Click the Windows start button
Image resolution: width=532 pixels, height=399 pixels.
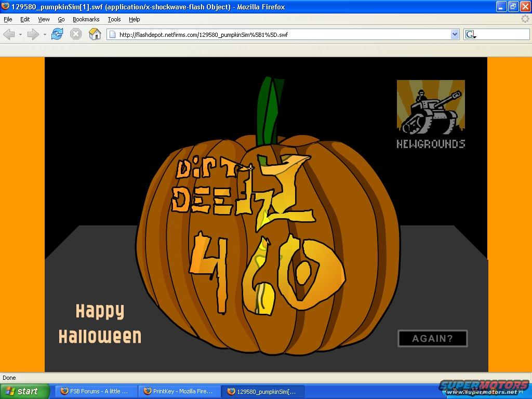pyautogui.click(x=24, y=391)
